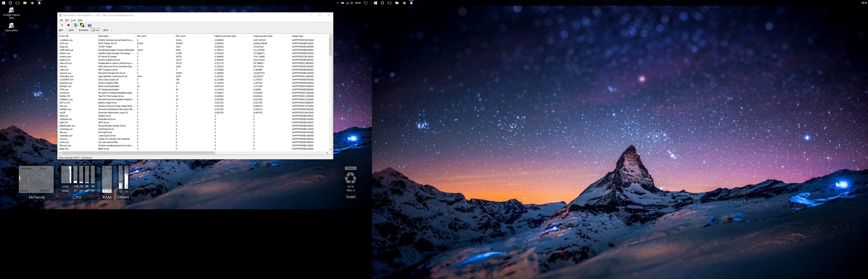Click the battery tray icon

[343, 3]
